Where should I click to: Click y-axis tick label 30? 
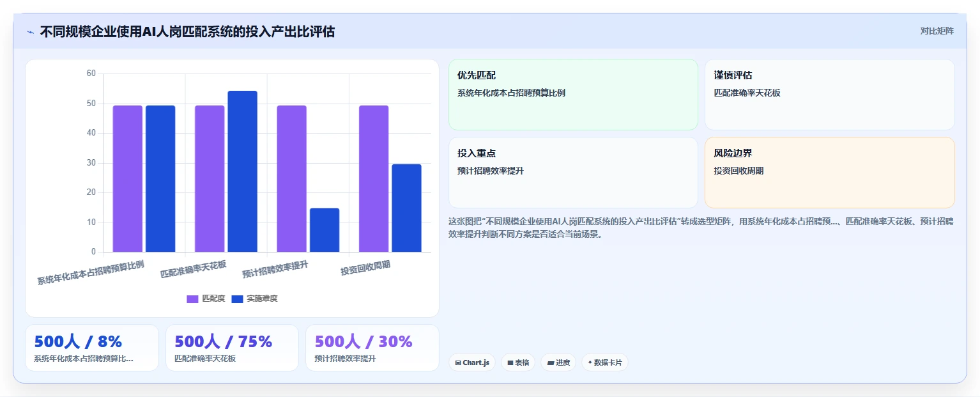coord(91,163)
